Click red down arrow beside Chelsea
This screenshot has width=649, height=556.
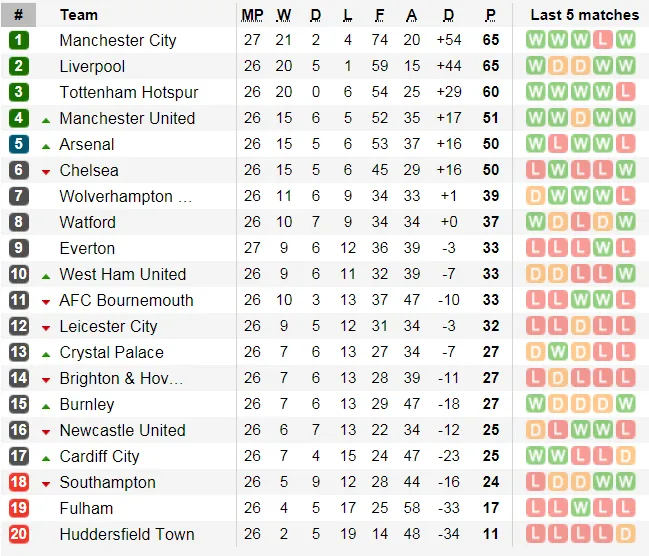pyautogui.click(x=46, y=171)
